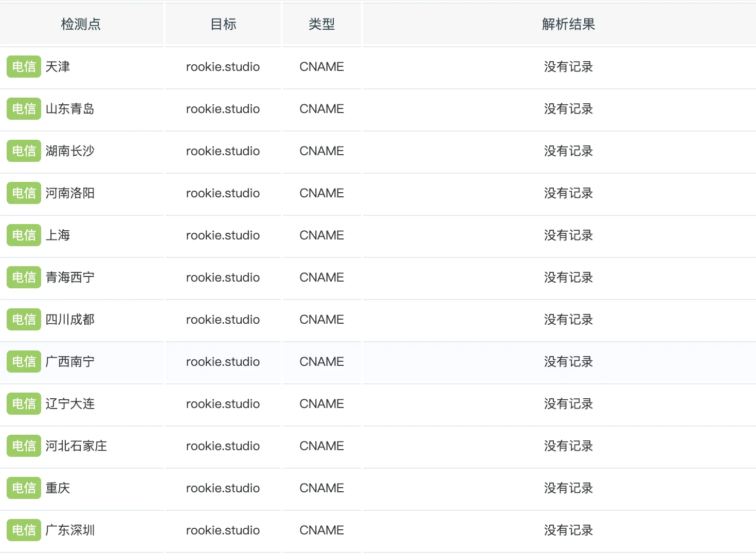The width and height of the screenshot is (756, 556).
Task: Click the 检测点 column header
Action: click(81, 24)
